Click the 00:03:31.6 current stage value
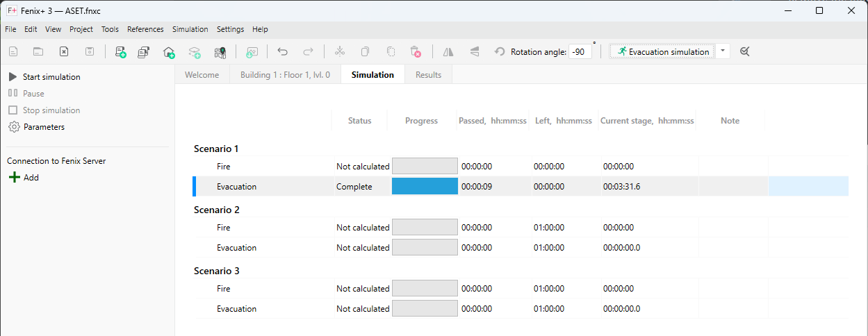Screen dimensions: 868x336 tap(622, 187)
